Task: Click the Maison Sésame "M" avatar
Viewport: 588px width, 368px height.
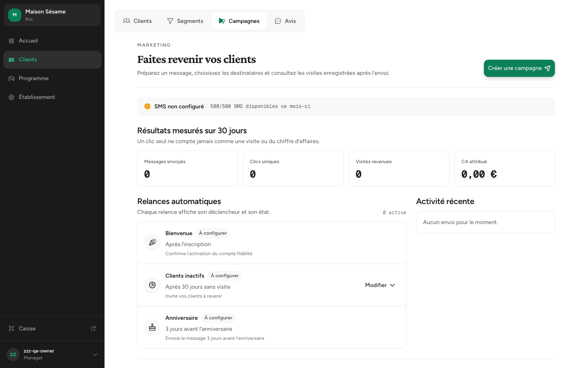Action: 15,15
